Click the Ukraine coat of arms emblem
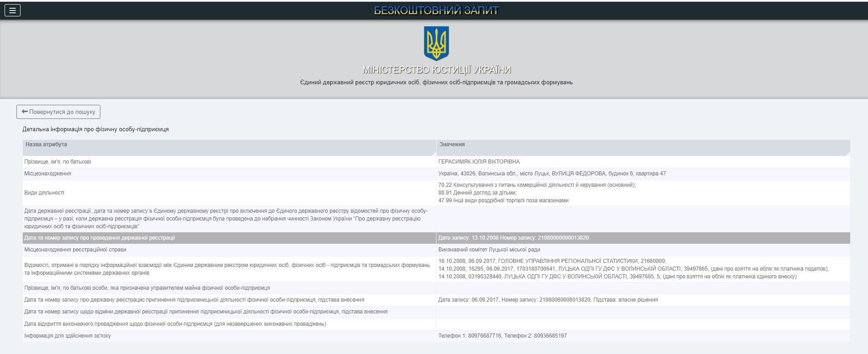The height and width of the screenshot is (354, 868). point(436,43)
